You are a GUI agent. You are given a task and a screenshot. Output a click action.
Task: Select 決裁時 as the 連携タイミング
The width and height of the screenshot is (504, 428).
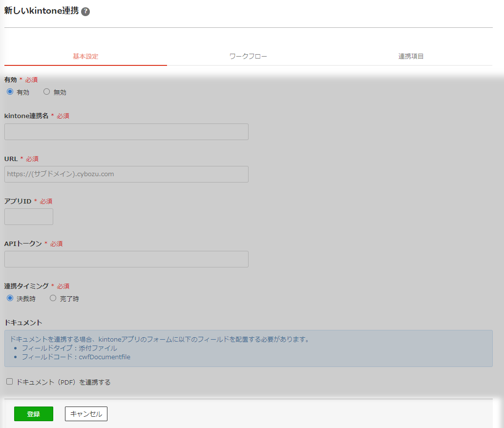point(10,298)
